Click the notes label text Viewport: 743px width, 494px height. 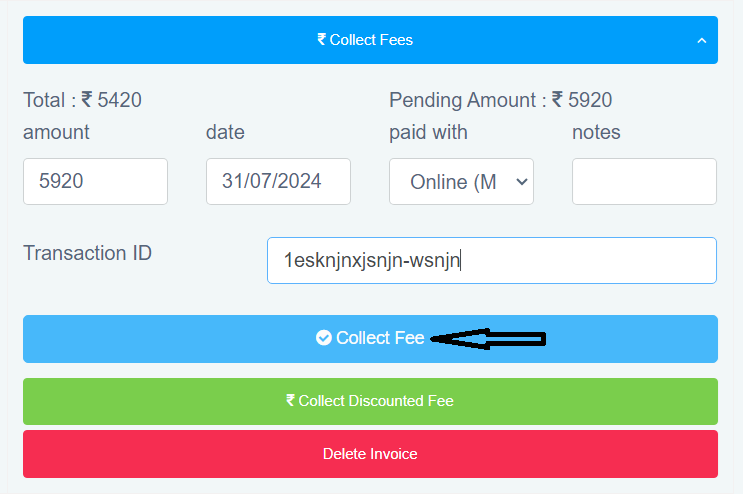coord(596,133)
